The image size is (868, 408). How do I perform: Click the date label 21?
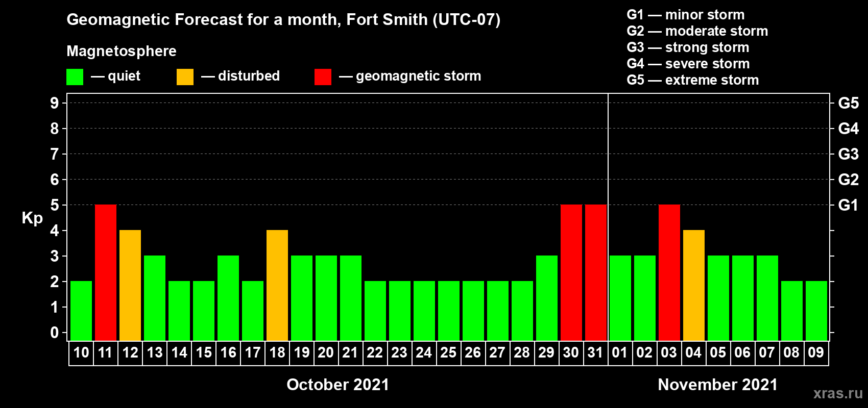(x=350, y=353)
